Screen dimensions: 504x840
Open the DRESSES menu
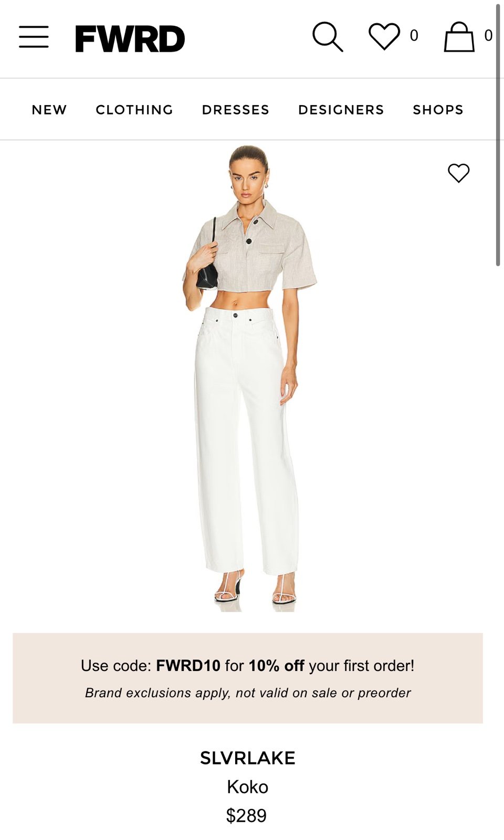click(236, 110)
